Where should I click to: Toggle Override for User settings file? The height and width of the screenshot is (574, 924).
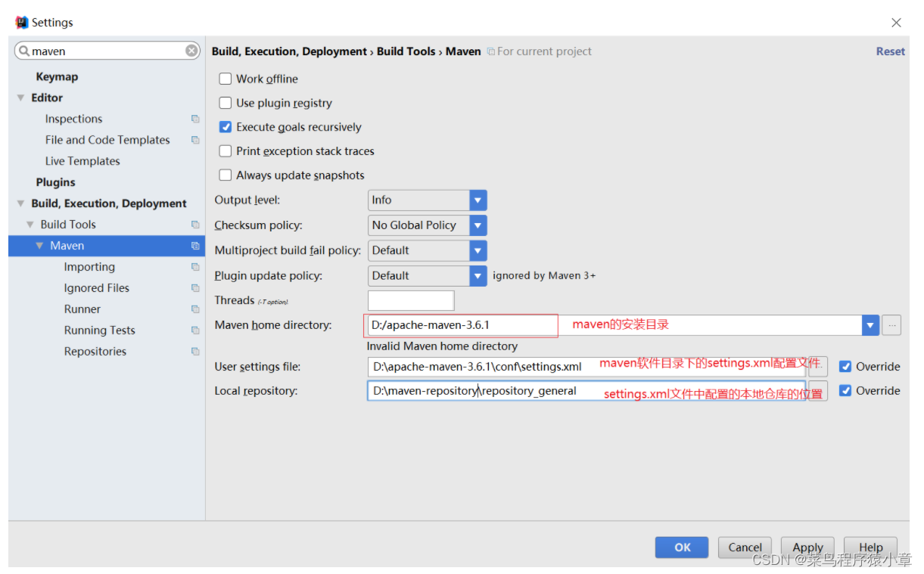[x=845, y=367]
